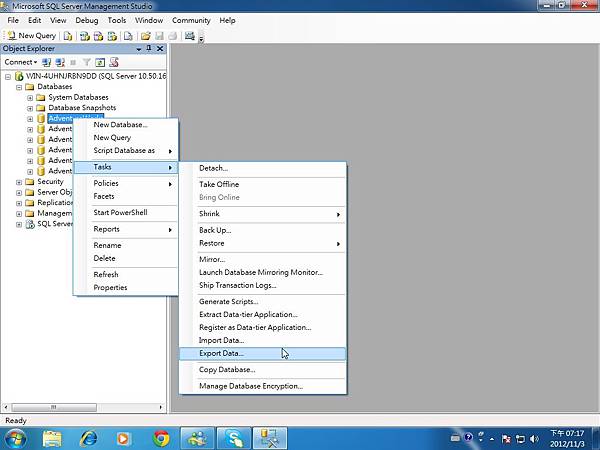The image size is (600, 450).
Task: Open Reports submenu
Action: pos(126,229)
